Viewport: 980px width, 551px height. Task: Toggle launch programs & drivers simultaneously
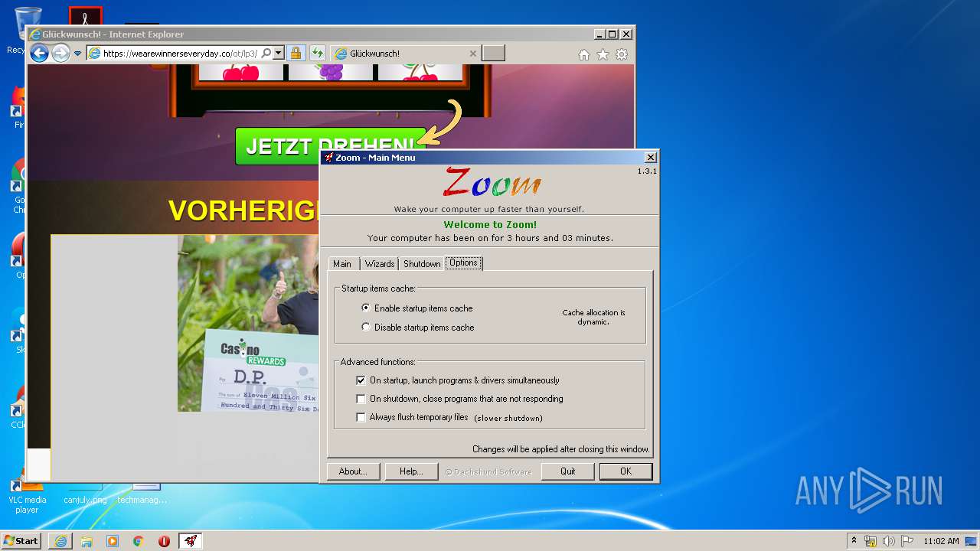(458, 380)
